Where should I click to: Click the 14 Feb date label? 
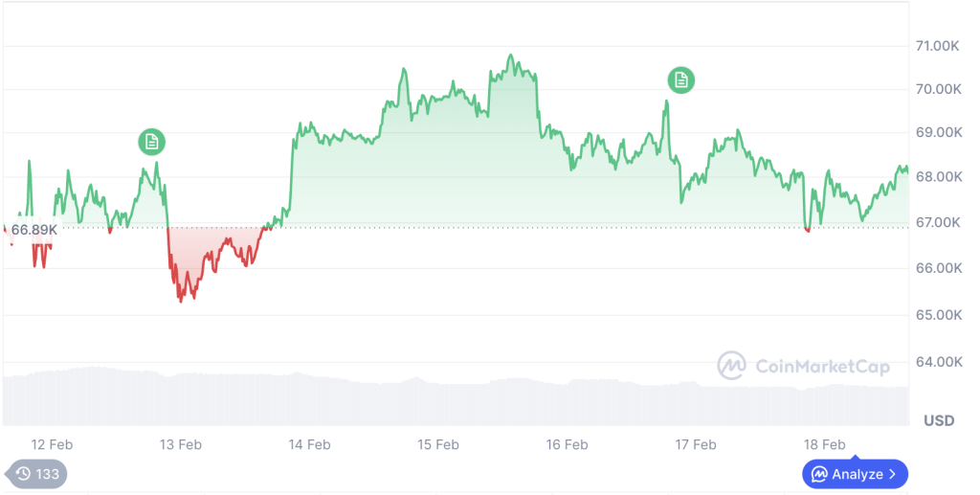pyautogui.click(x=309, y=444)
